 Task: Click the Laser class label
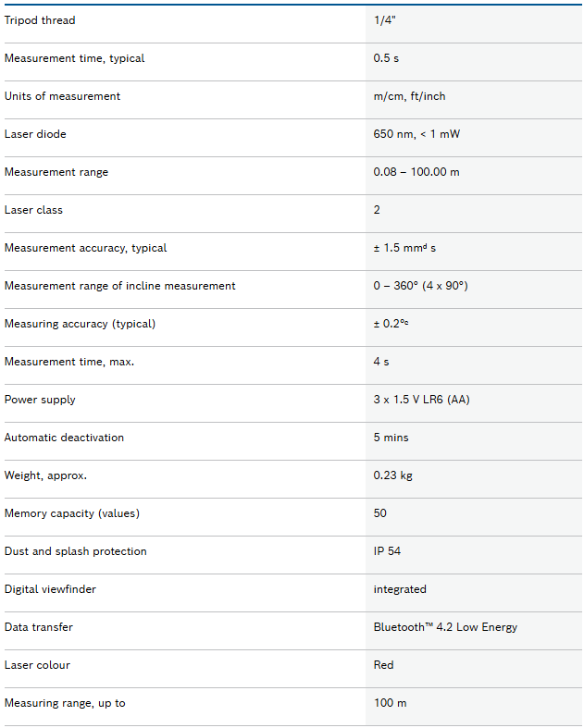[33, 210]
